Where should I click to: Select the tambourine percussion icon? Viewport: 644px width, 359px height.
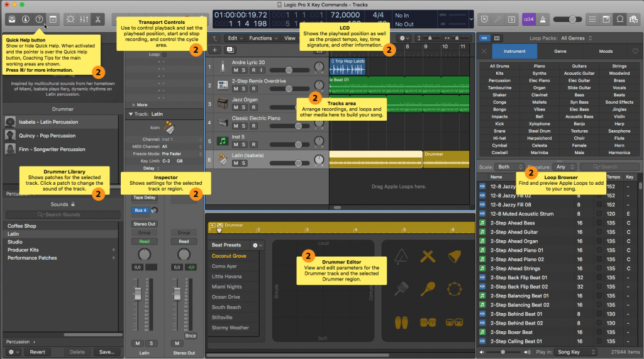[454, 289]
